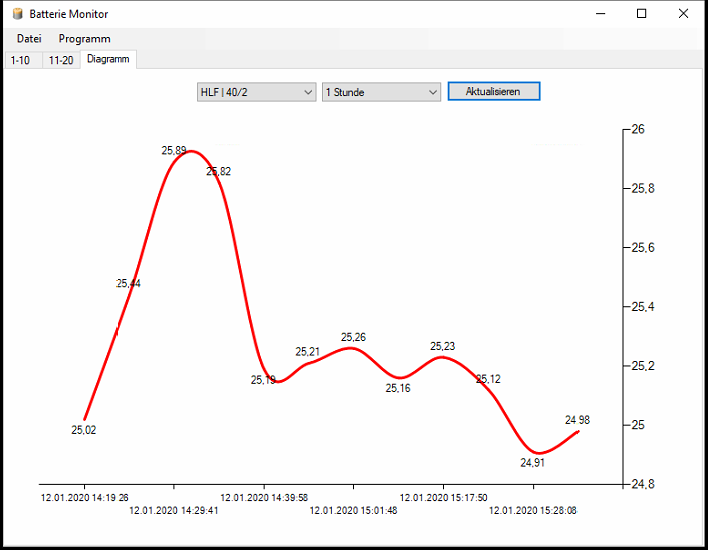Click the 25,02 starting data point label

84,430
